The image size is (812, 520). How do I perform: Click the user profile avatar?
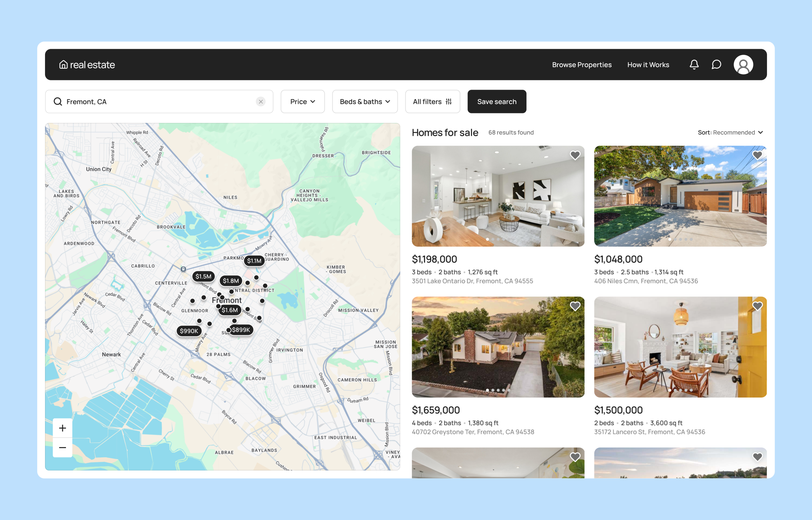[743, 64]
